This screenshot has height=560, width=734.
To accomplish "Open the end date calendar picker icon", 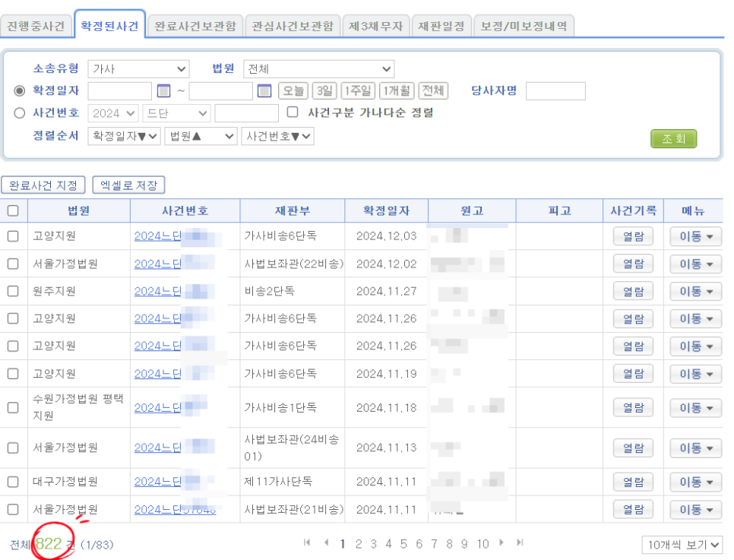I will click(x=264, y=90).
